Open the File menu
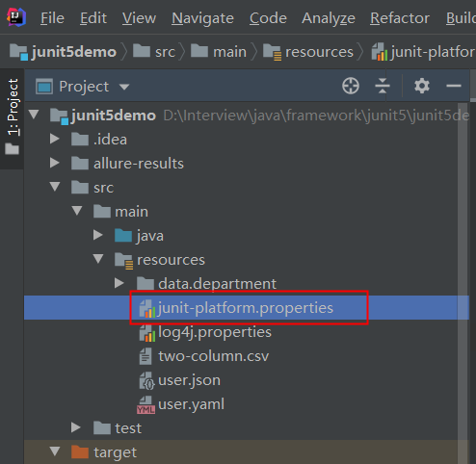476x464 pixels. (x=52, y=18)
